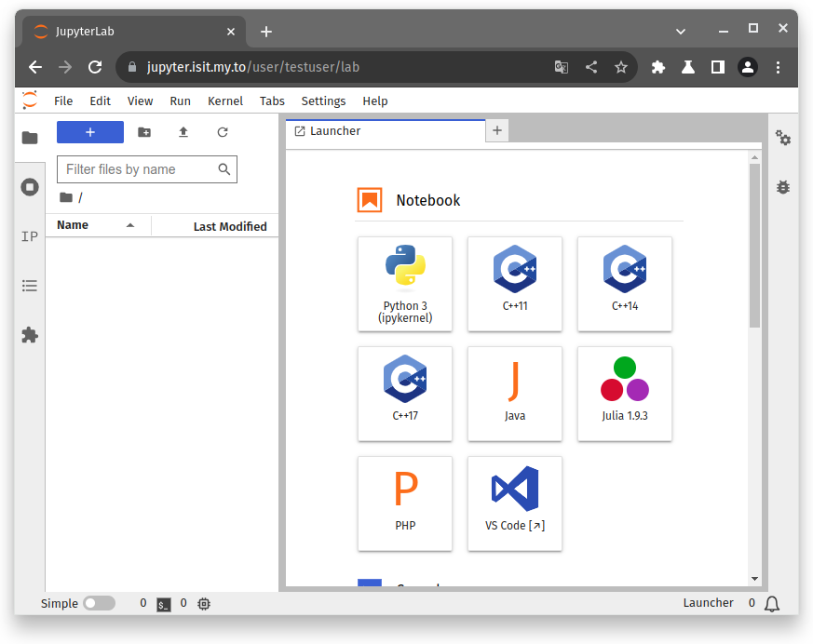Open the Debugger bug icon
Screen dimensions: 813x644
click(783, 187)
